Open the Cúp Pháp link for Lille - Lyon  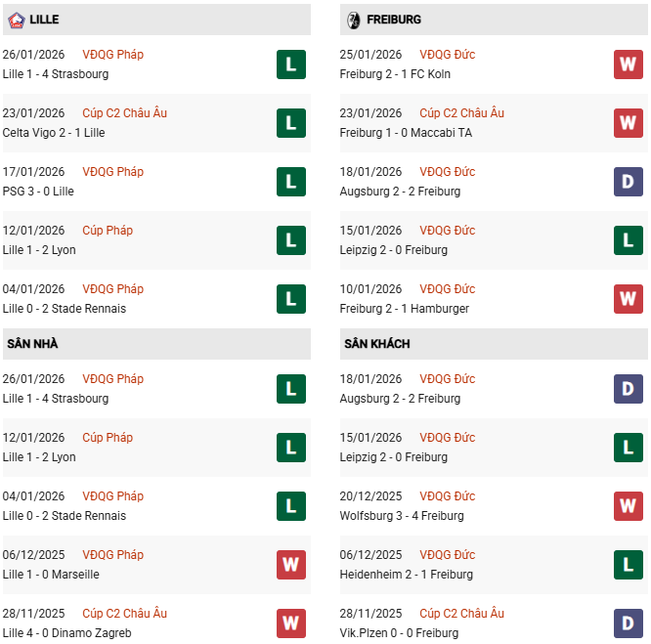coord(108,231)
